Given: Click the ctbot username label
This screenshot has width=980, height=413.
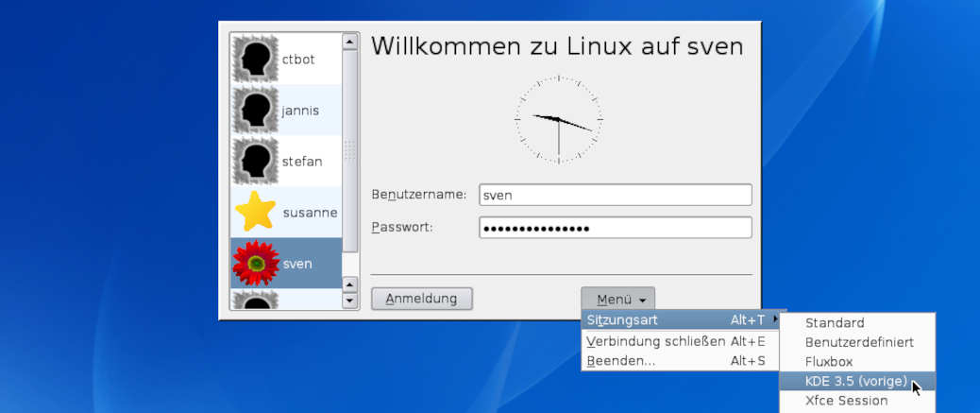Looking at the screenshot, I should tap(298, 60).
